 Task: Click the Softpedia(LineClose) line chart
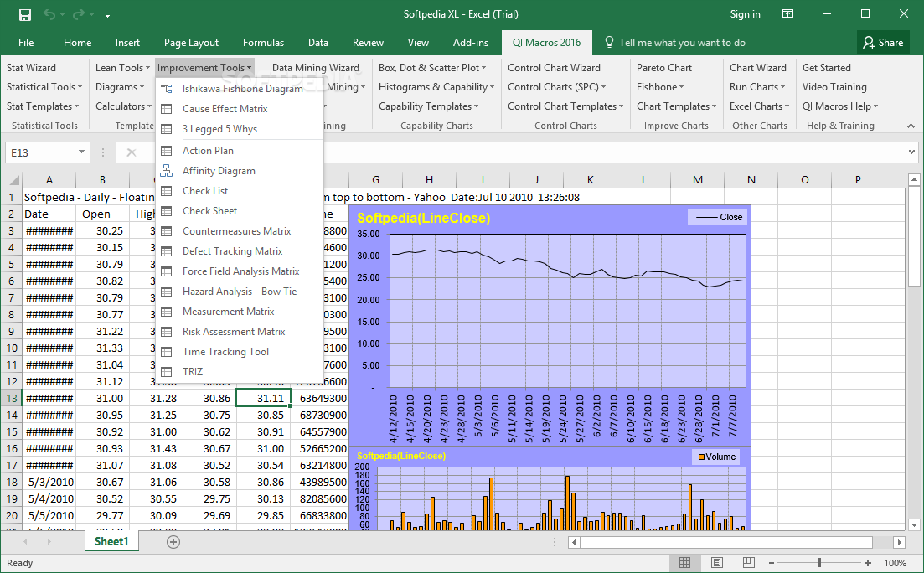tap(550, 325)
